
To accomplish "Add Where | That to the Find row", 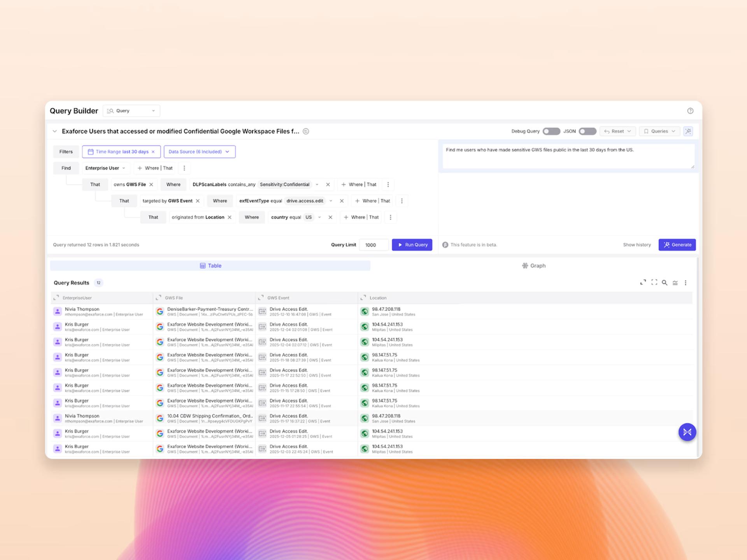I will [x=155, y=168].
